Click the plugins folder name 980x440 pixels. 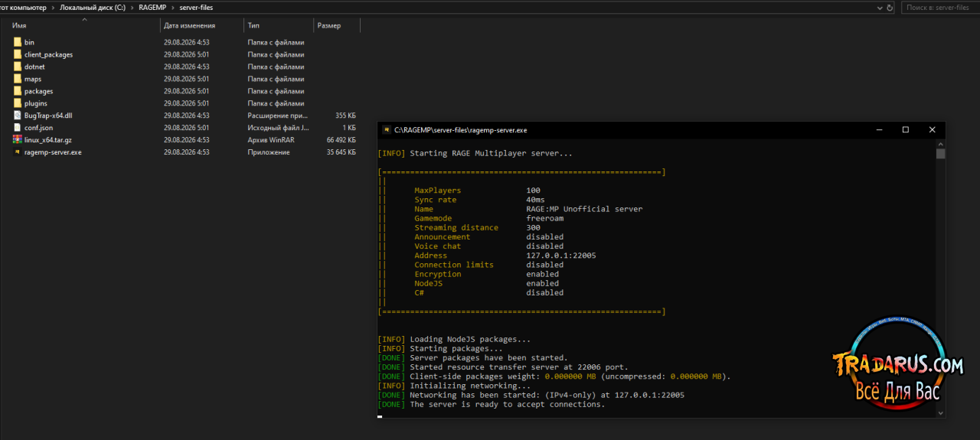click(x=36, y=103)
